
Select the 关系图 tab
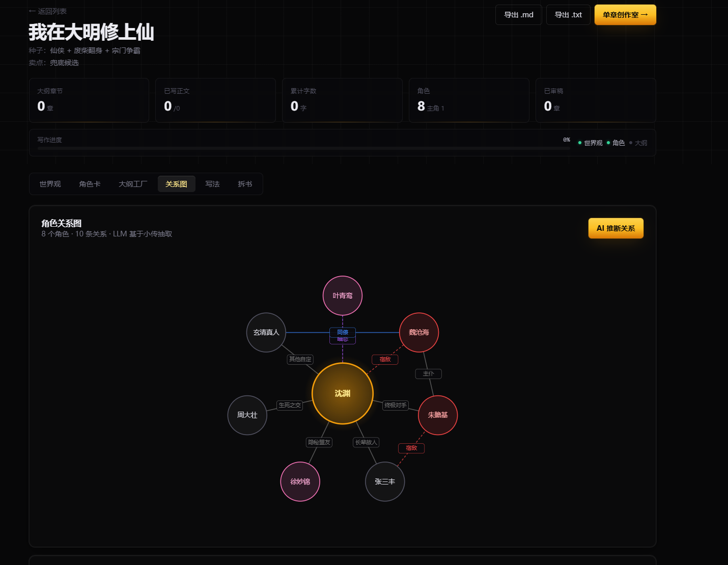coord(176,184)
